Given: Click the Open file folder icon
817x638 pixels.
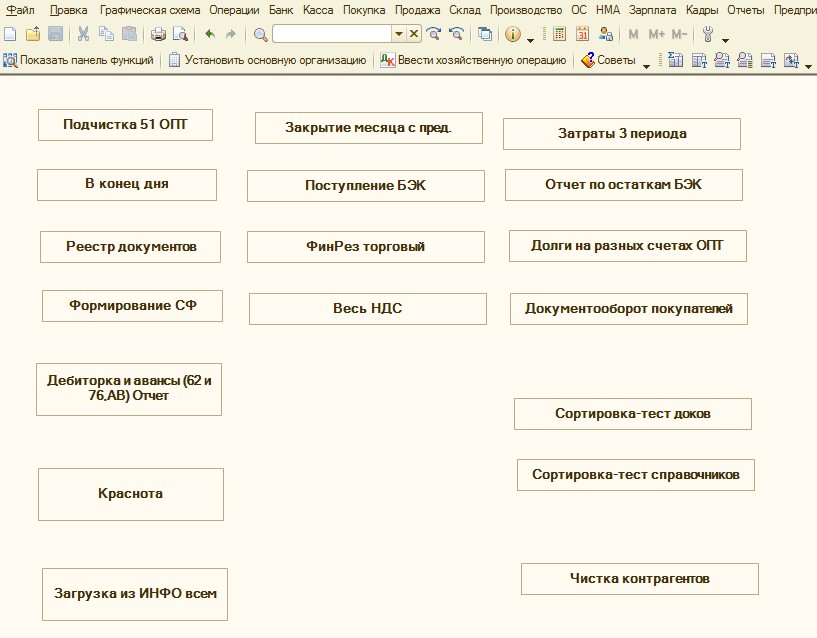Looking at the screenshot, I should (x=33, y=34).
